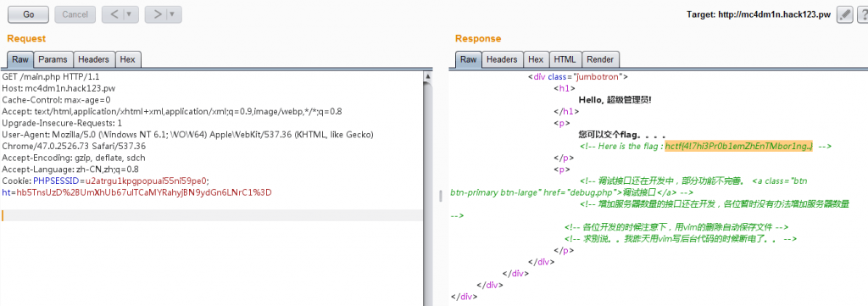Click the Accept-Language: zh-CN line

pyautogui.click(x=70, y=170)
